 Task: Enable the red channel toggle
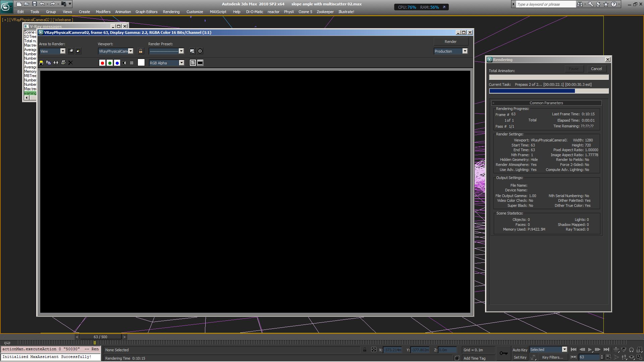(x=102, y=63)
